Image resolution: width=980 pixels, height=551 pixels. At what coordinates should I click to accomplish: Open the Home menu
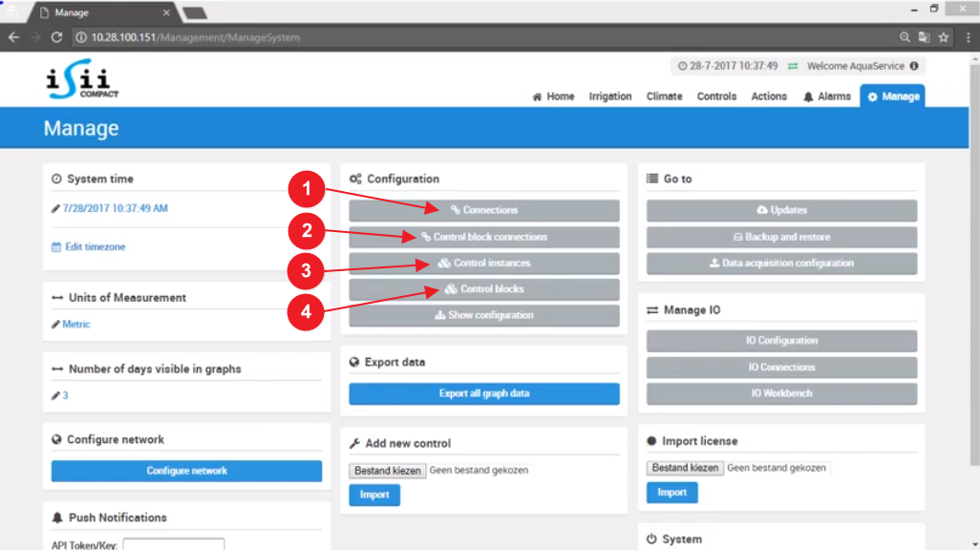pyautogui.click(x=553, y=96)
